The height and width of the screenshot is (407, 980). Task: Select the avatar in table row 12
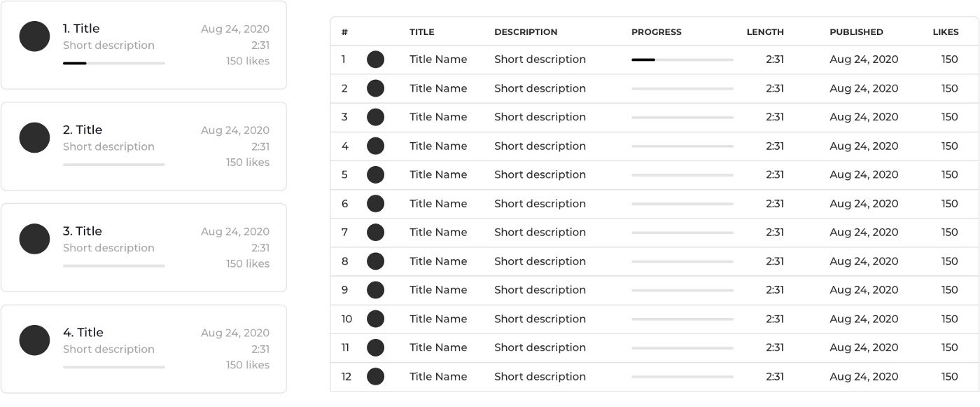point(375,376)
